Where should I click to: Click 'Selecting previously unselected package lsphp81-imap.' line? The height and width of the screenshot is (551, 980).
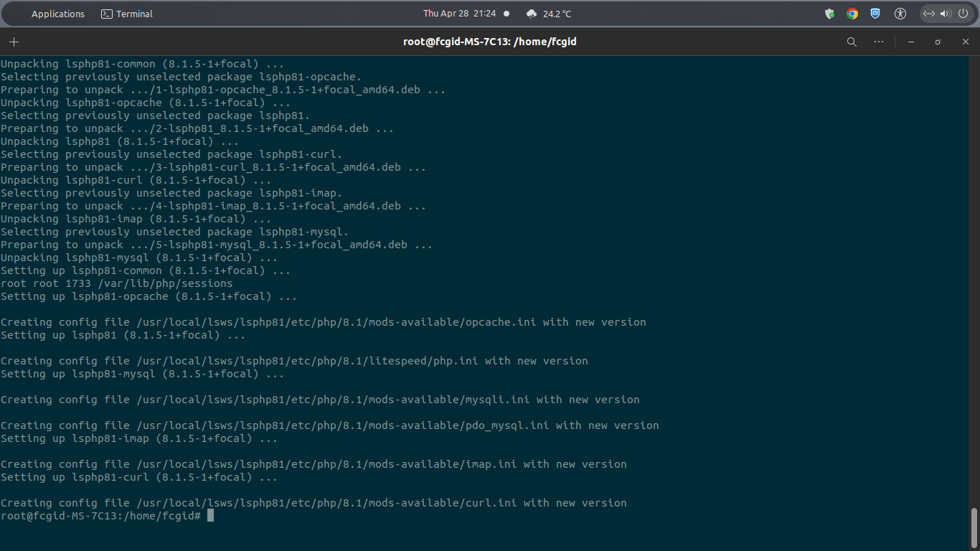(x=171, y=193)
